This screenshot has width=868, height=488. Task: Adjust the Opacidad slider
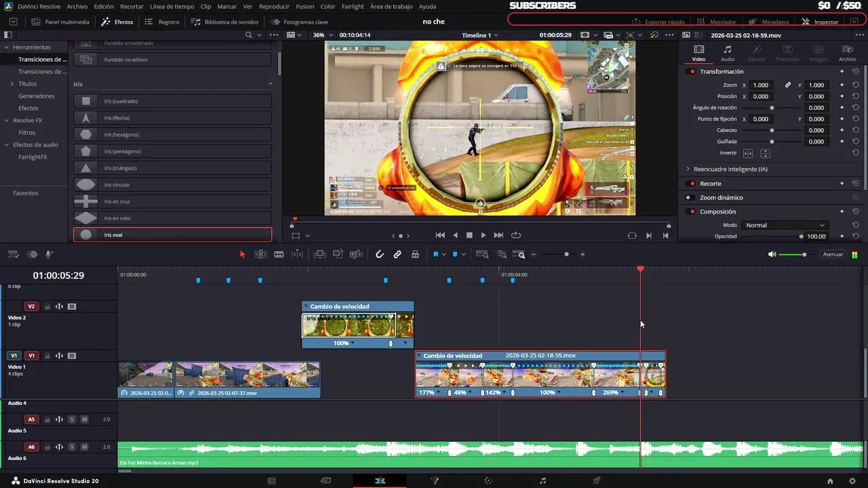click(771, 237)
